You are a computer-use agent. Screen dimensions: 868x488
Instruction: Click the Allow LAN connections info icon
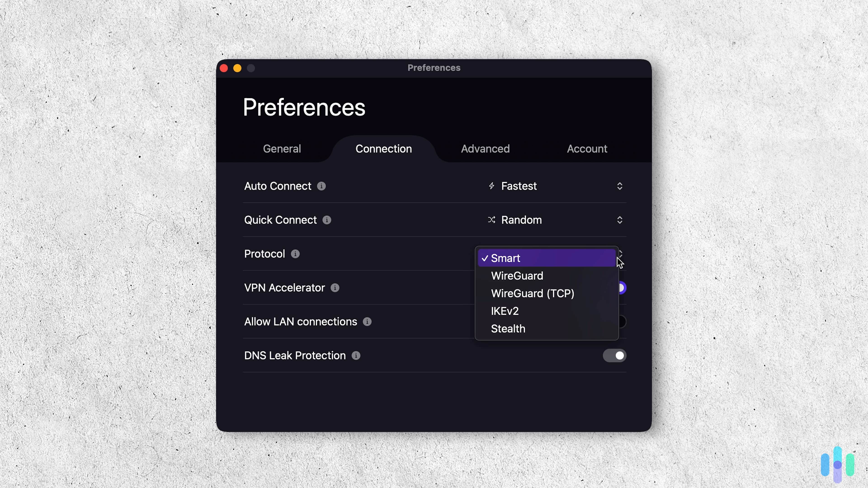(367, 322)
